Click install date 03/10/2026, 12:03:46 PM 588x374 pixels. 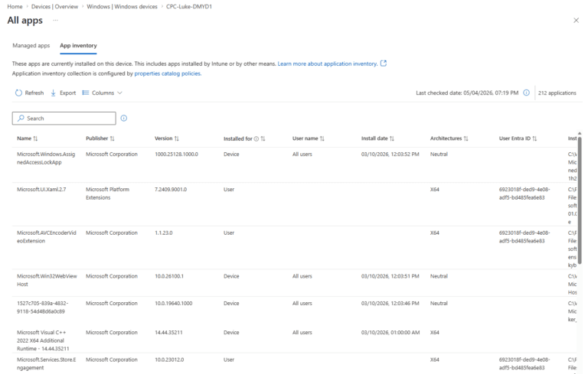(390, 304)
